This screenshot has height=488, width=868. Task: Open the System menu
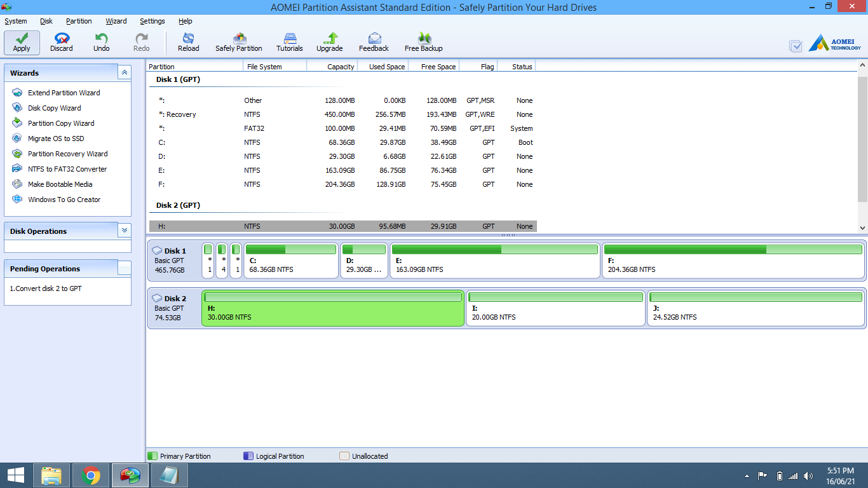point(16,21)
